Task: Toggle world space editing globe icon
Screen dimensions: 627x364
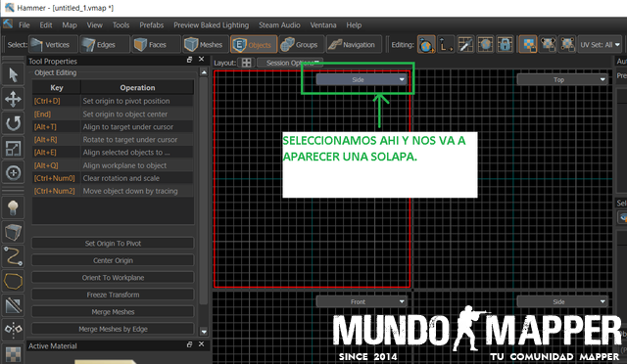Action: pos(426,44)
